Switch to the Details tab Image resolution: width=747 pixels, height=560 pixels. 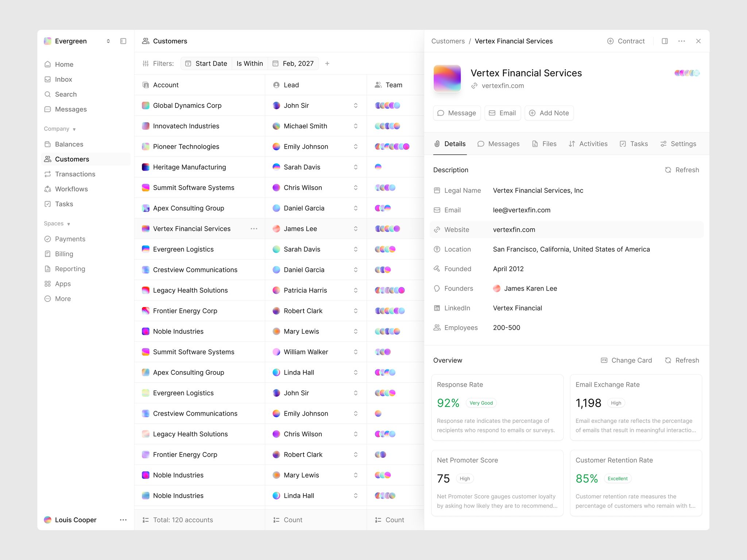click(450, 144)
